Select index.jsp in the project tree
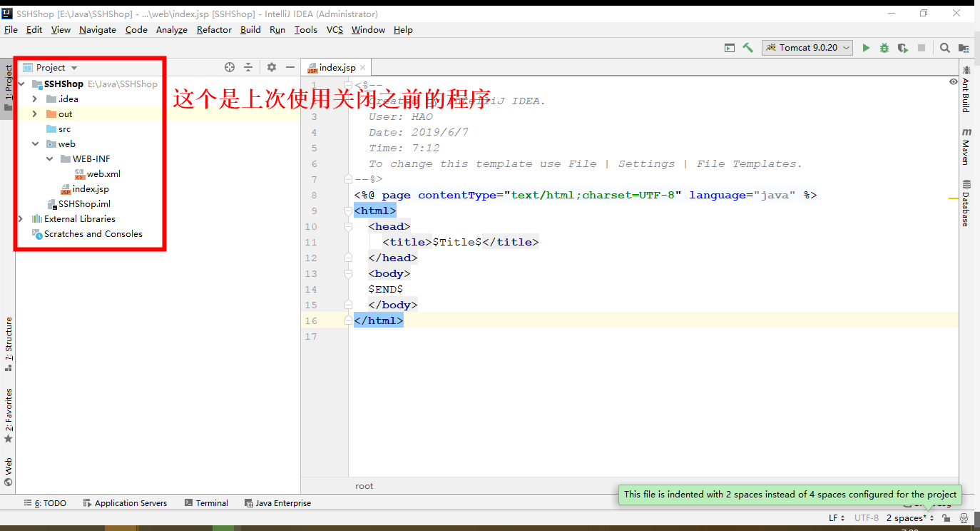Screen dimensions: 980x531 84,189
